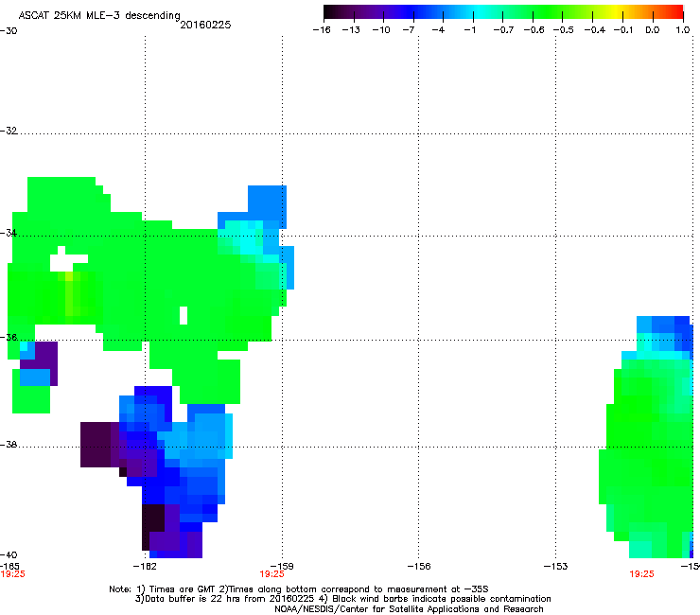Click the red end of the color bar
Screen dimensions: 700x615
677,12
